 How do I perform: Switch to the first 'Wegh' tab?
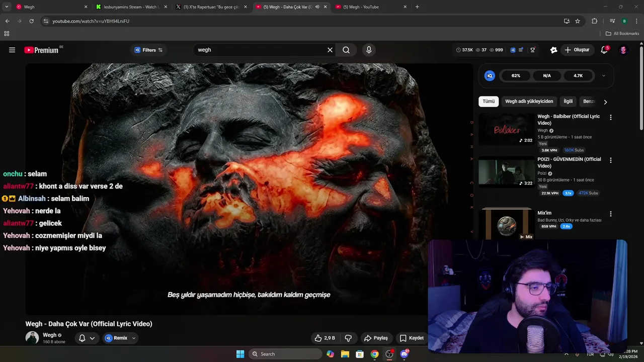(50, 7)
